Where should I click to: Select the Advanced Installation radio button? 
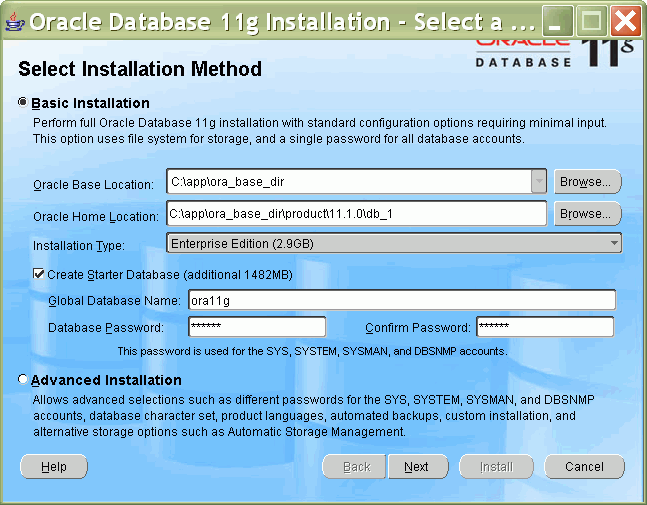(x=23, y=379)
